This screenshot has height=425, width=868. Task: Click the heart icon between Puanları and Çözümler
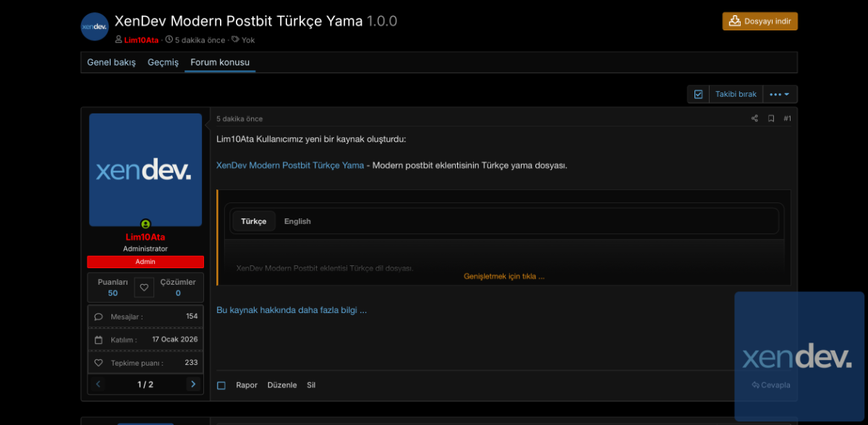144,288
